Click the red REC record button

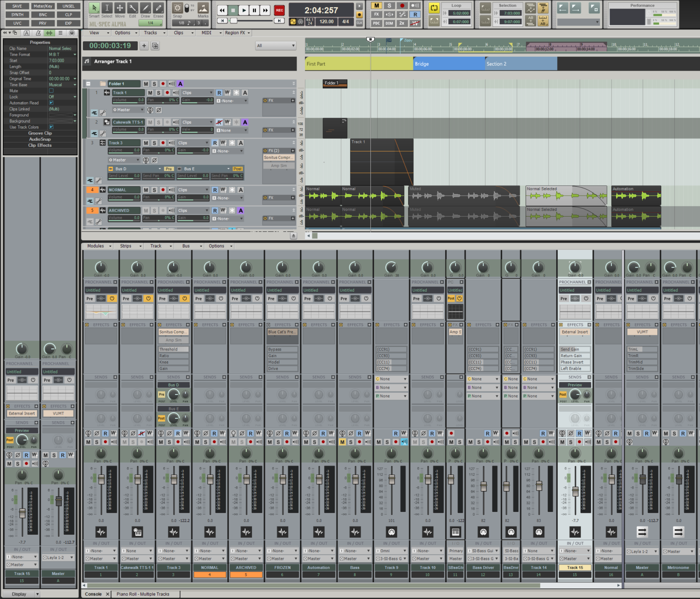pyautogui.click(x=279, y=10)
